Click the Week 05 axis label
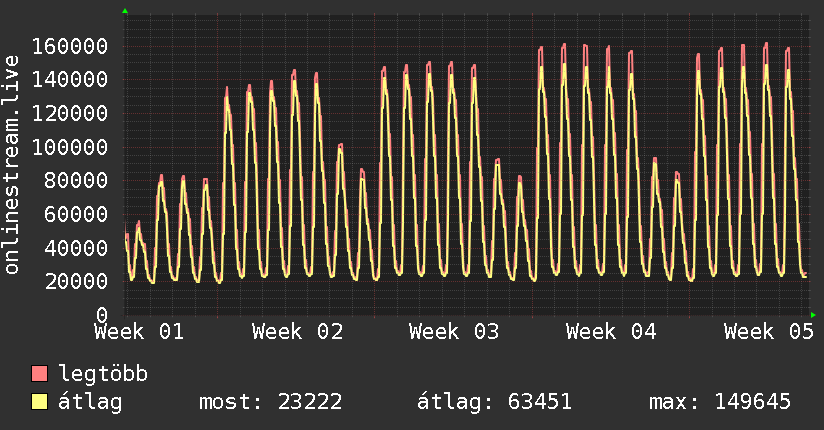The width and height of the screenshot is (824, 430). [x=769, y=332]
